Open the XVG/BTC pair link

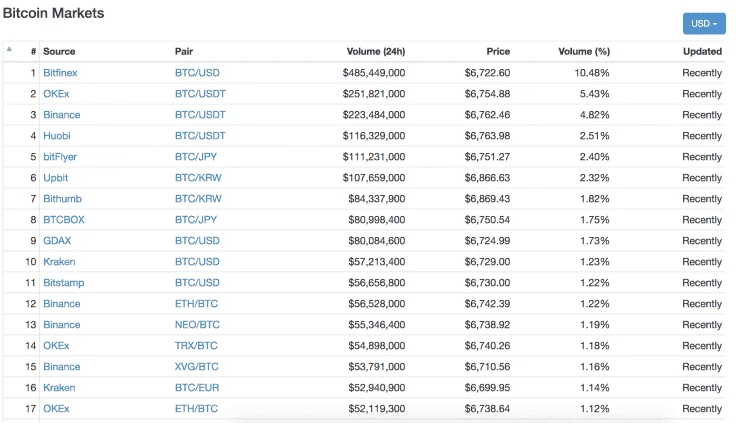click(197, 367)
